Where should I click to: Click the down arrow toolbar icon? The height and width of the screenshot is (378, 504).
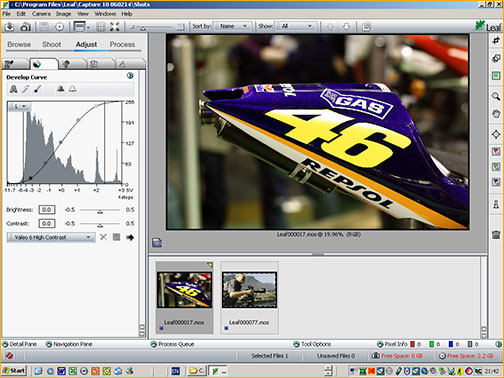pyautogui.click(x=346, y=27)
